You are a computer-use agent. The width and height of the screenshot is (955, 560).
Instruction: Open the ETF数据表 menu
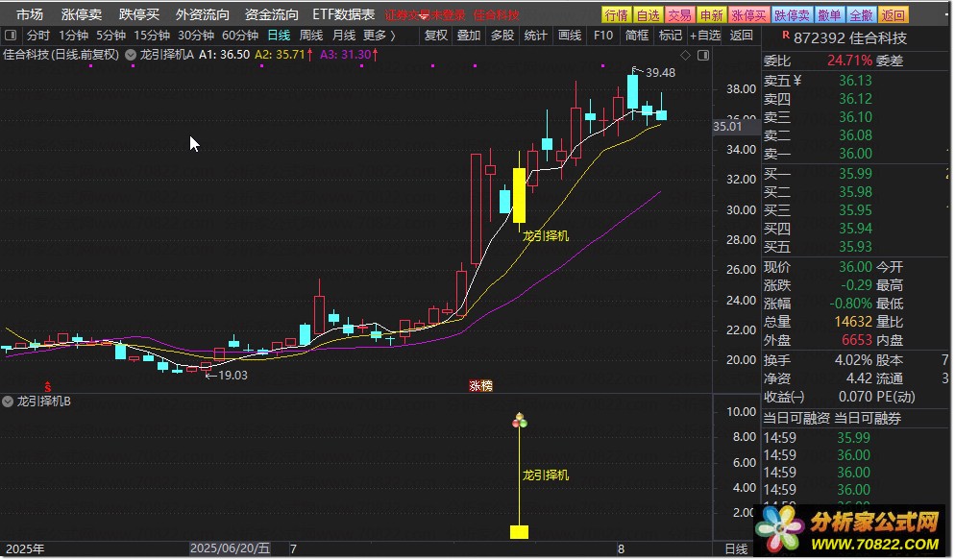click(344, 14)
